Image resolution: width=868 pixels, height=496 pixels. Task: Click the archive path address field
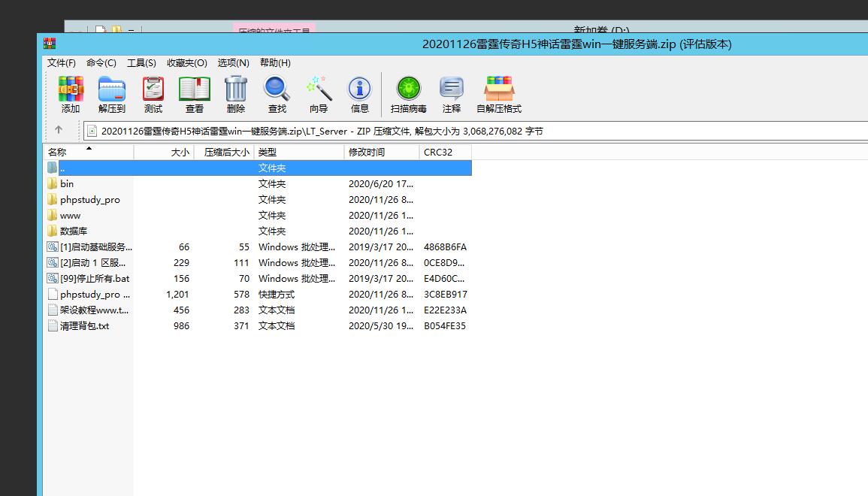point(451,131)
